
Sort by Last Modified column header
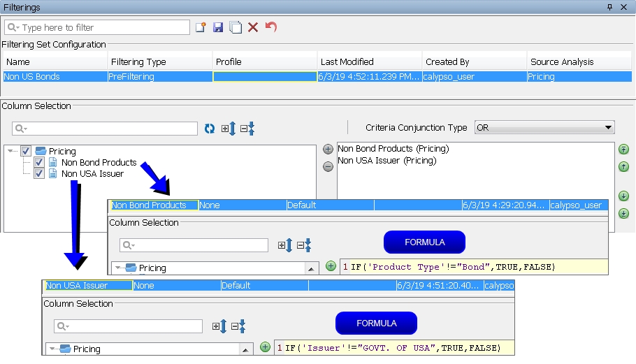370,61
